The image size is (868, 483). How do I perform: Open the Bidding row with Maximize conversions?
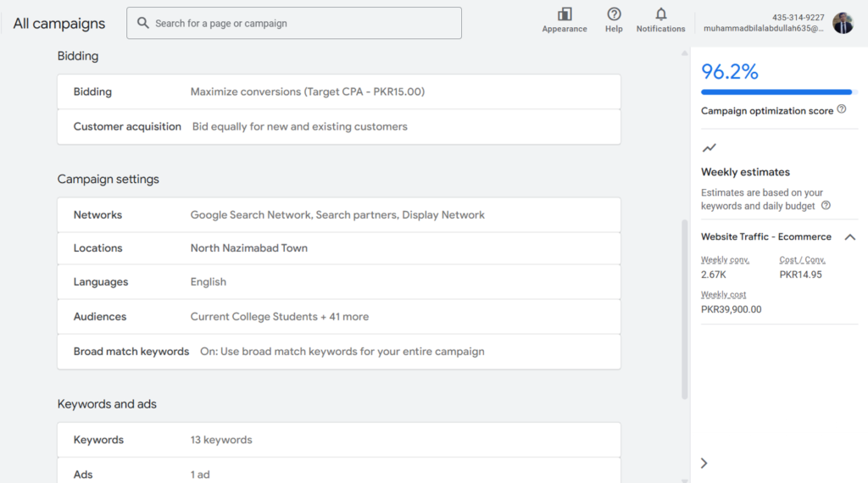339,92
